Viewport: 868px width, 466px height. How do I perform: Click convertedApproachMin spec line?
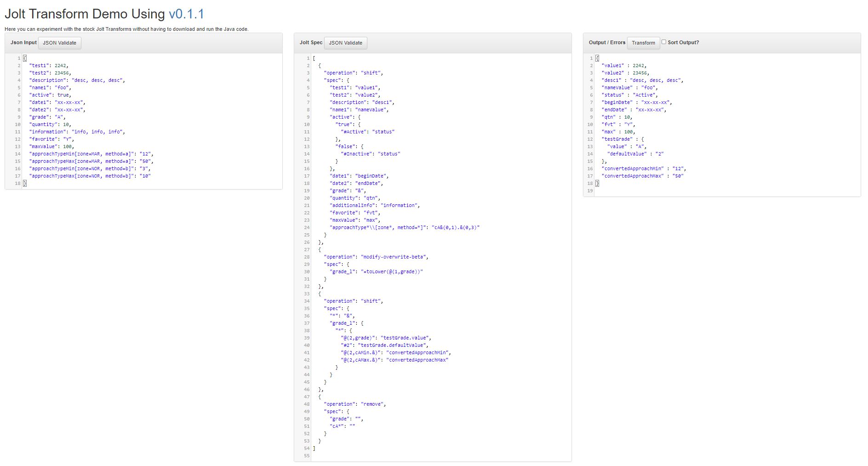[x=396, y=353]
